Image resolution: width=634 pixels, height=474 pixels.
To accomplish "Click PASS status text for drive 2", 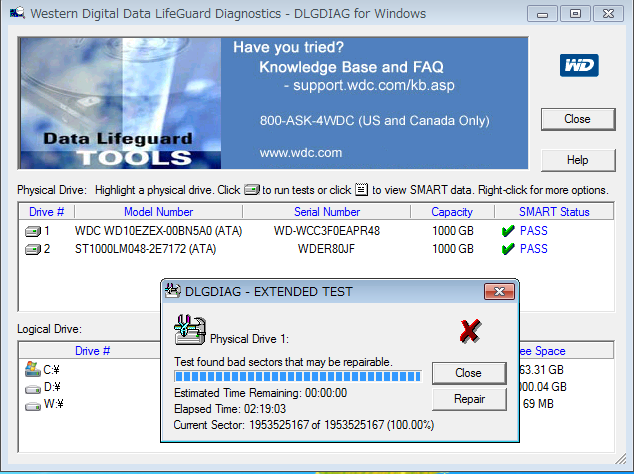I will (x=534, y=248).
